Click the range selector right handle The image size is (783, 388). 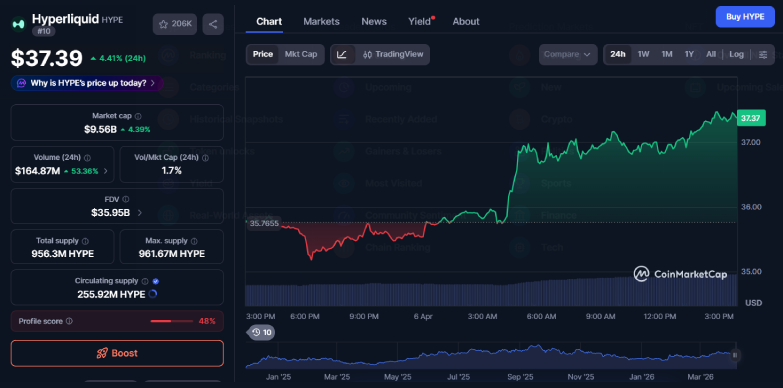point(735,356)
